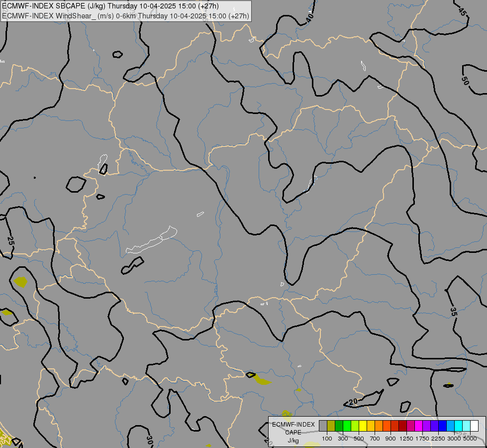Click legend value 100
Viewport: 487px width, 448px height.
[327, 439]
